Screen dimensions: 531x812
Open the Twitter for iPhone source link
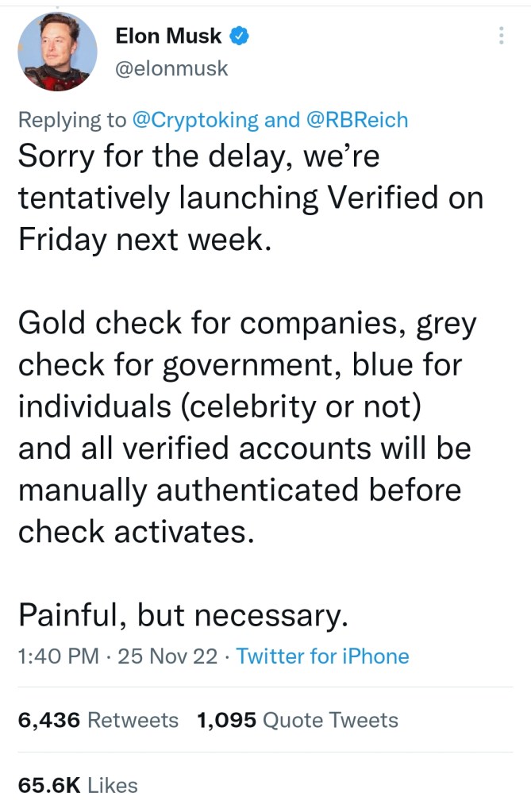pyautogui.click(x=322, y=656)
